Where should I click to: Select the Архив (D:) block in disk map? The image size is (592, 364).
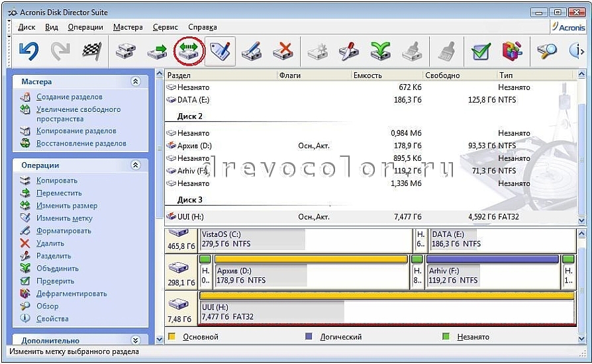click(x=311, y=272)
